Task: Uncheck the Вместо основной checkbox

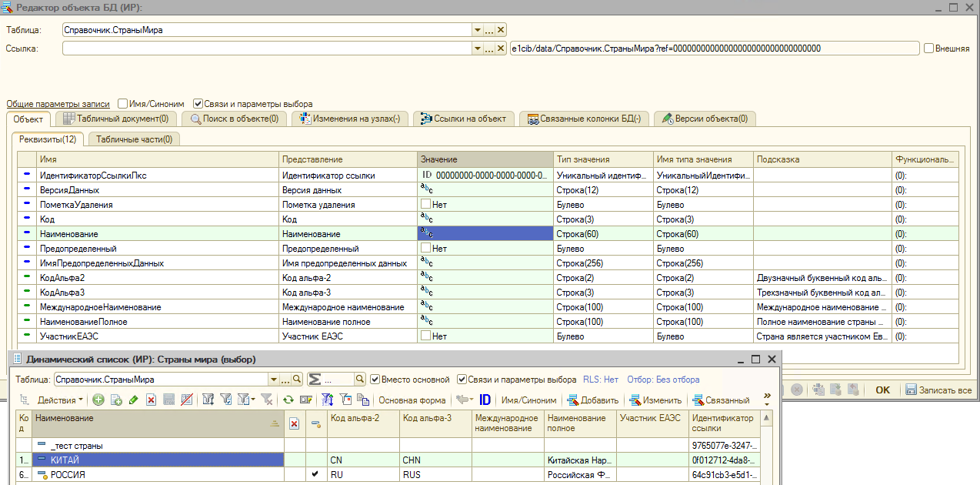Action: click(375, 380)
